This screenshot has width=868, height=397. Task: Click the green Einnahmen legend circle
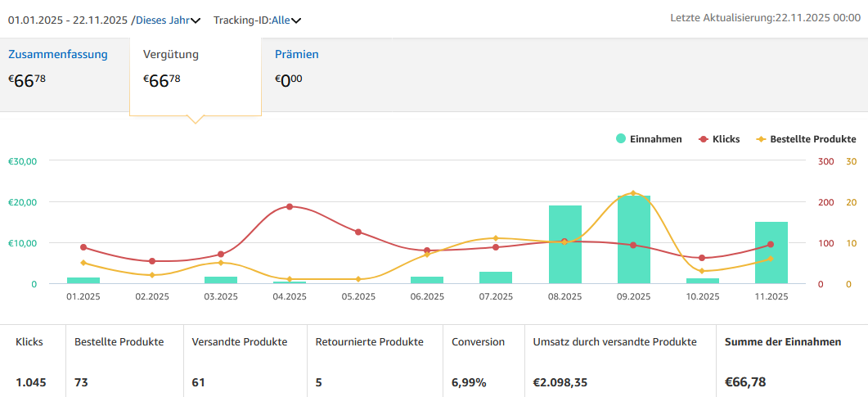(x=622, y=139)
